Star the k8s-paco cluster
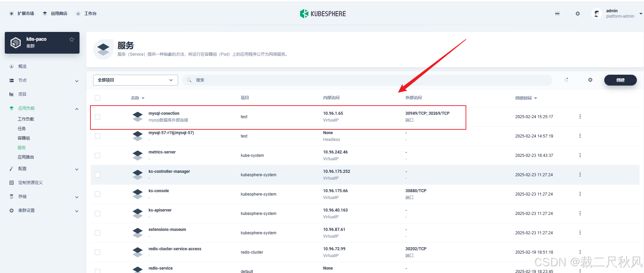The width and height of the screenshot is (644, 273). [72, 39]
